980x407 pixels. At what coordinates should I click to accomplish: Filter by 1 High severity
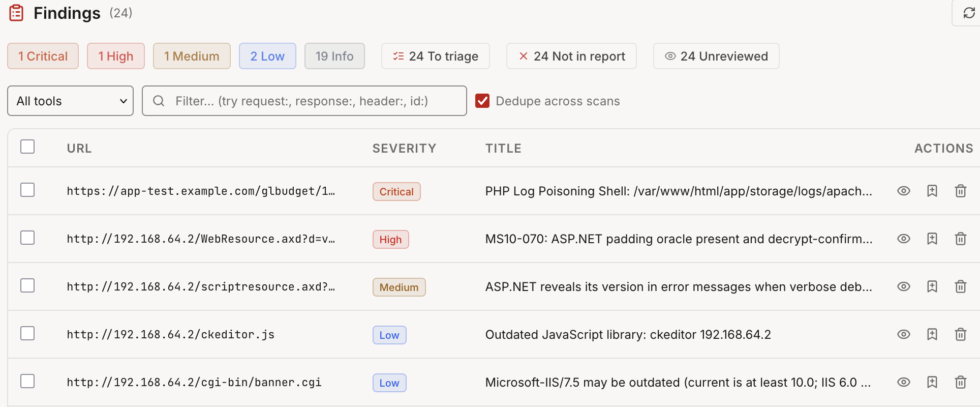point(116,56)
